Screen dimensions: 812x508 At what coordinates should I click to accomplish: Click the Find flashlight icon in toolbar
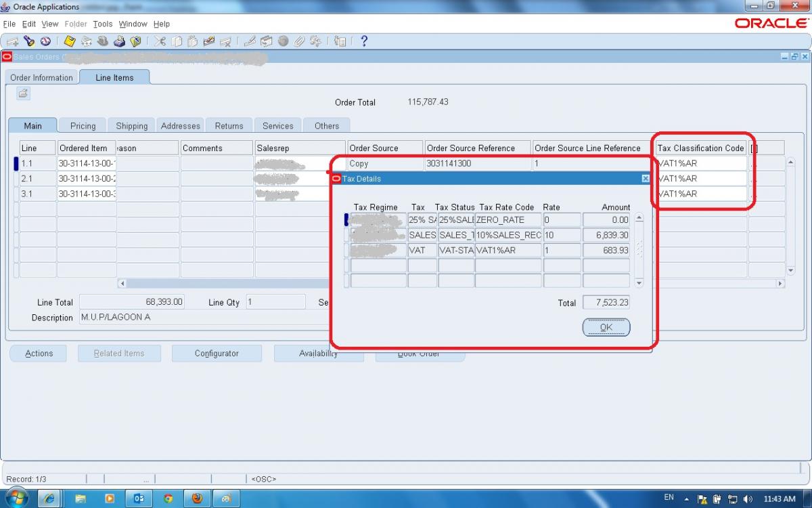pyautogui.click(x=29, y=41)
